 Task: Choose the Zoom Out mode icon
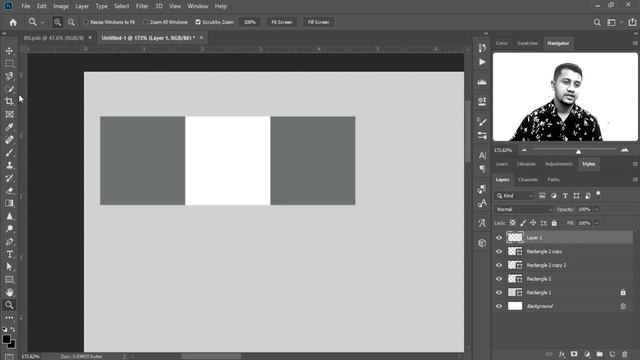[x=71, y=22]
